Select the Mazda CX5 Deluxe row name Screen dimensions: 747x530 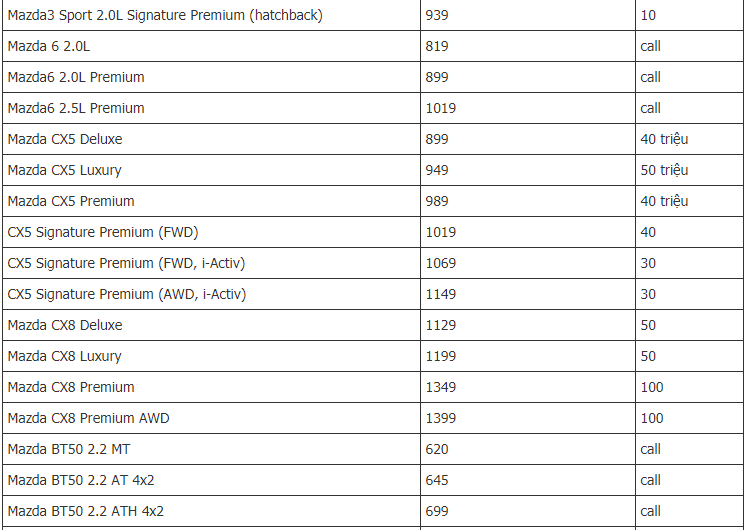coord(65,139)
